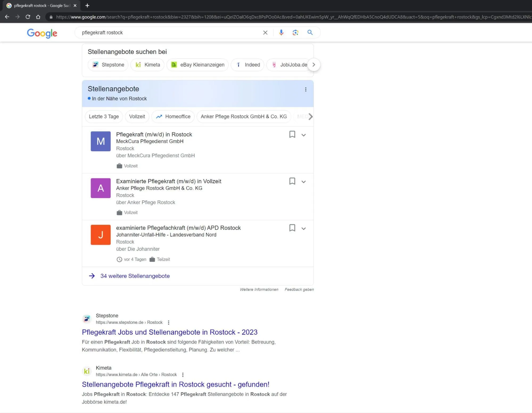Filter jobs by Letzte 3 Tage
Screen dimensions: 532x413
[x=104, y=117]
